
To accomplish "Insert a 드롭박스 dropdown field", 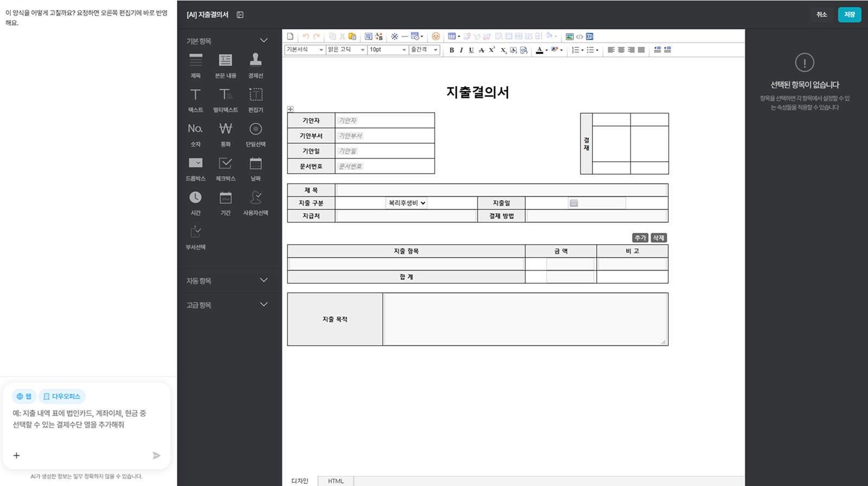I will pos(196,169).
